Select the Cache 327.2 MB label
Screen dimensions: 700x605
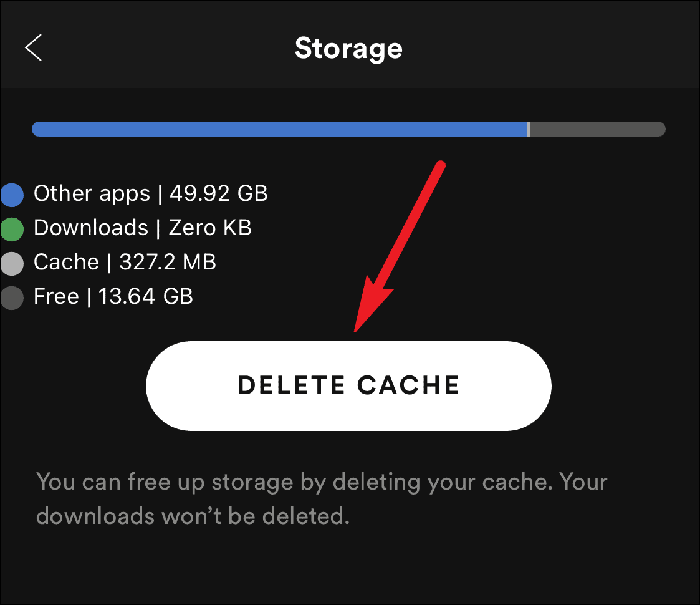point(125,262)
